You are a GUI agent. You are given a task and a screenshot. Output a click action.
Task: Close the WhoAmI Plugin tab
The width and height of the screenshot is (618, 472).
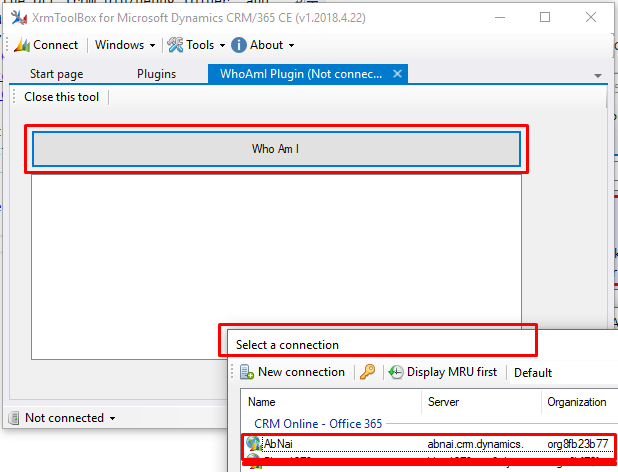pyautogui.click(x=397, y=74)
